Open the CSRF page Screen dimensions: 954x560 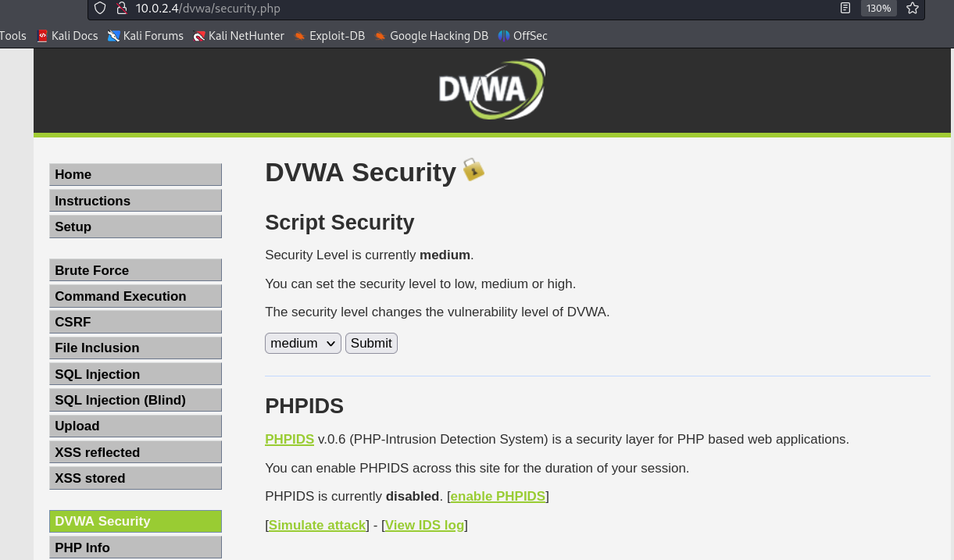click(135, 322)
